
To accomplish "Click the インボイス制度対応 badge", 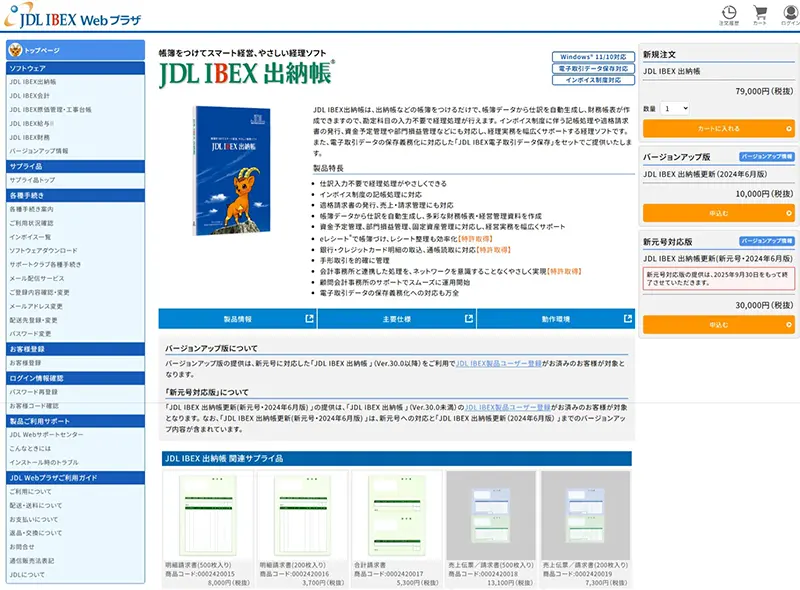I will [x=593, y=80].
